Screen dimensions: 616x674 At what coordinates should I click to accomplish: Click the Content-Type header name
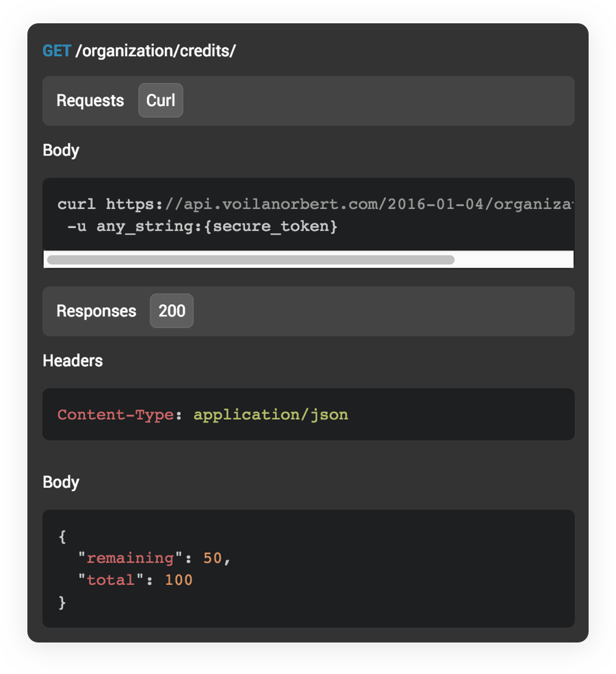coord(115,414)
